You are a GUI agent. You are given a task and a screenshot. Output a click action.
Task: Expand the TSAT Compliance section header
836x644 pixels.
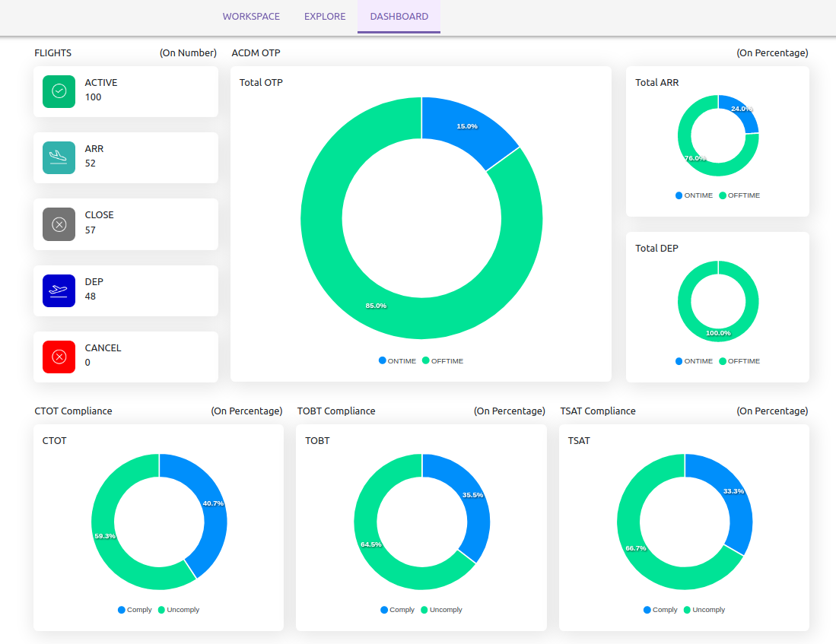click(x=683, y=411)
